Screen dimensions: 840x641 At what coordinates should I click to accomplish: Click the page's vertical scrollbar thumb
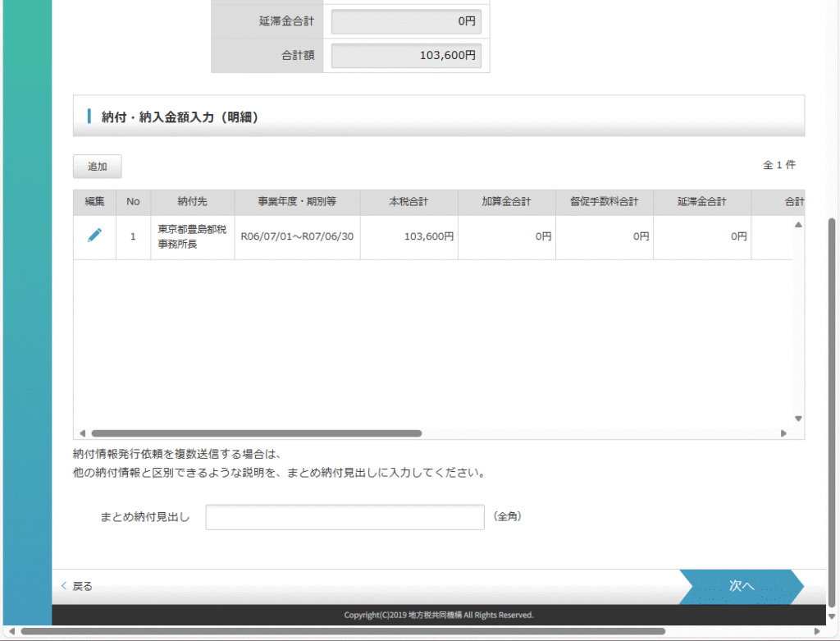click(x=833, y=410)
